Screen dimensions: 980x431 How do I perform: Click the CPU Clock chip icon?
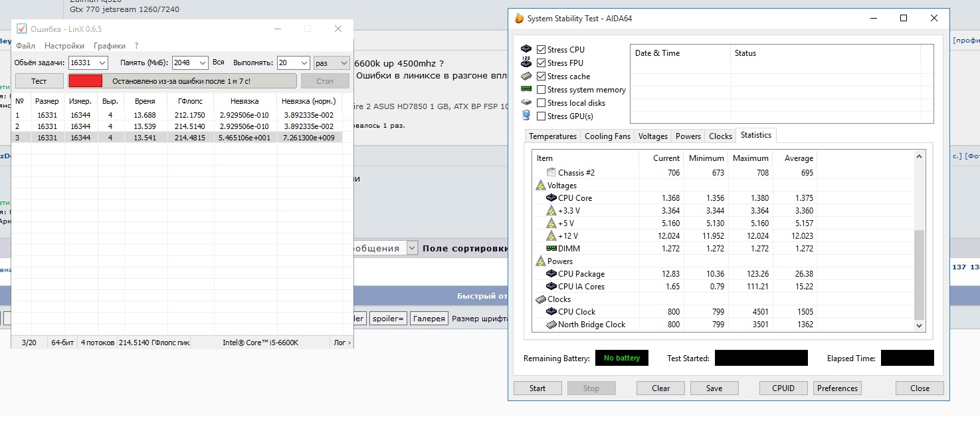pyautogui.click(x=551, y=312)
